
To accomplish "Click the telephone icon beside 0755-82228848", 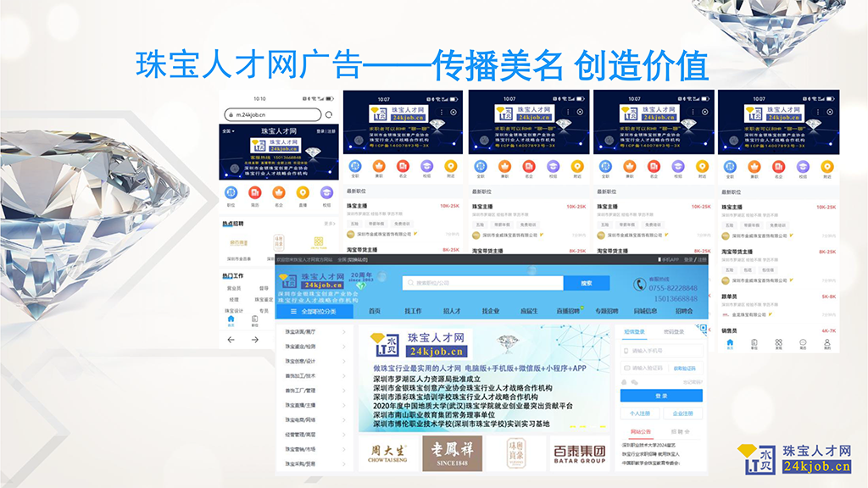I will tap(639, 285).
